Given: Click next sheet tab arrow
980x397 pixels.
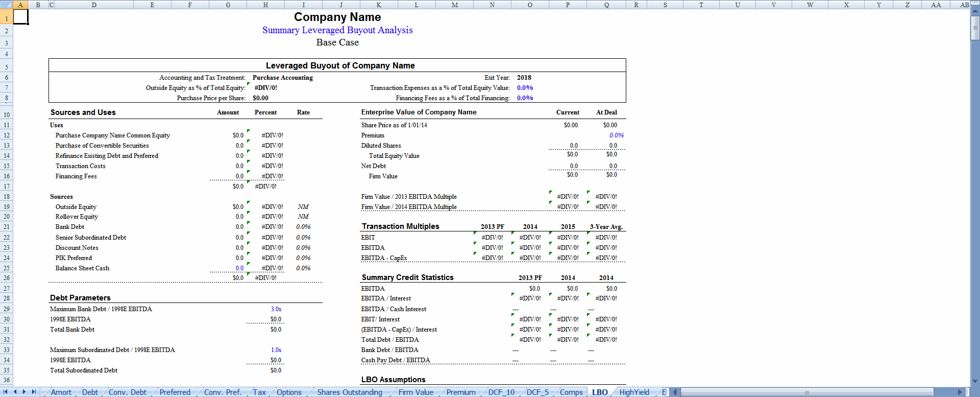Looking at the screenshot, I should (24, 392).
